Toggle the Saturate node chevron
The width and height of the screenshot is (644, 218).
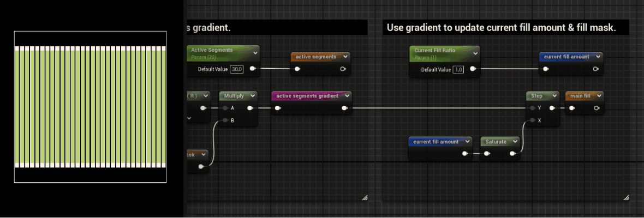coord(514,142)
